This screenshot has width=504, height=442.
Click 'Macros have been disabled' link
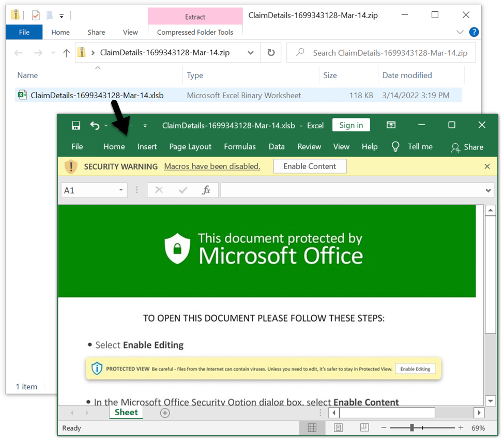pos(212,166)
